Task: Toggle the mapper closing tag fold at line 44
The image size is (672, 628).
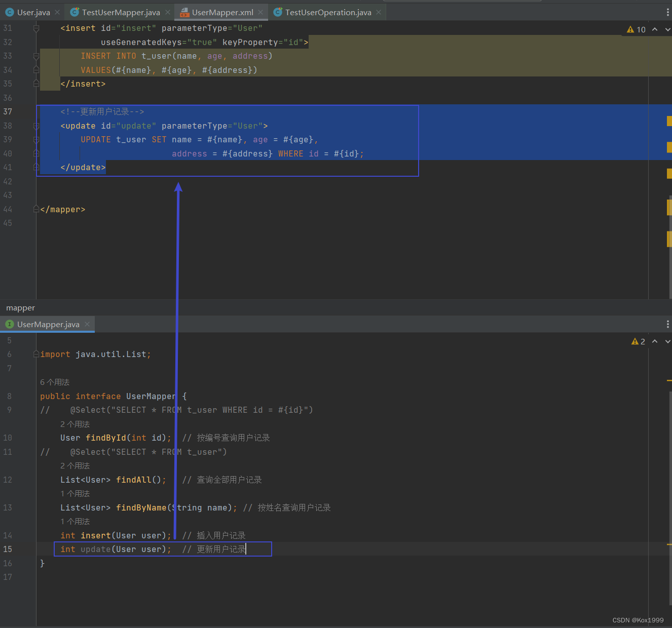Action: (x=36, y=209)
